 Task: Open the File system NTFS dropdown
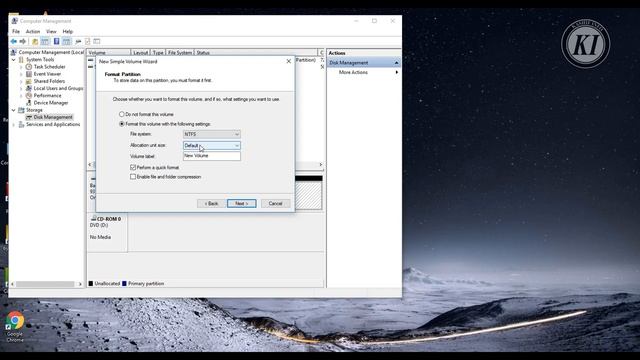(211, 134)
